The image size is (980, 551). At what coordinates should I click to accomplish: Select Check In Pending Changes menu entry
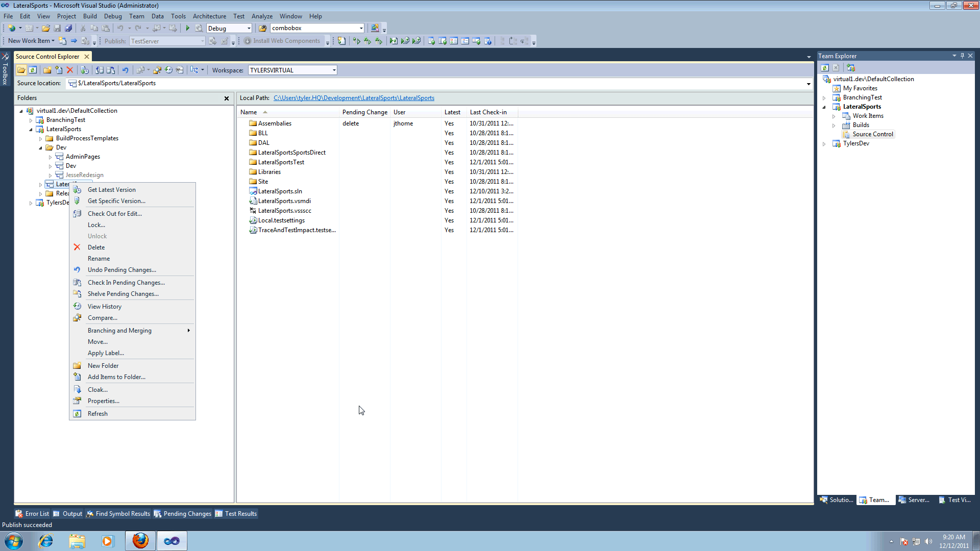click(126, 283)
